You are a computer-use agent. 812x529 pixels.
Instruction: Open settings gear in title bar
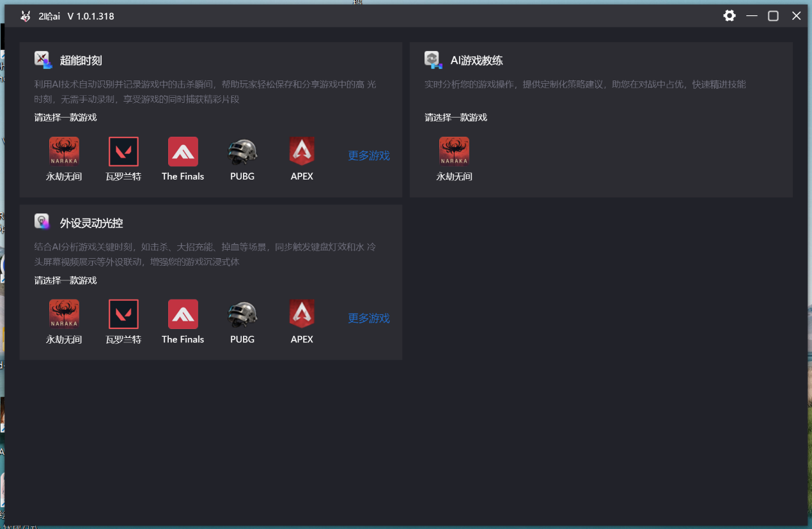[730, 16]
